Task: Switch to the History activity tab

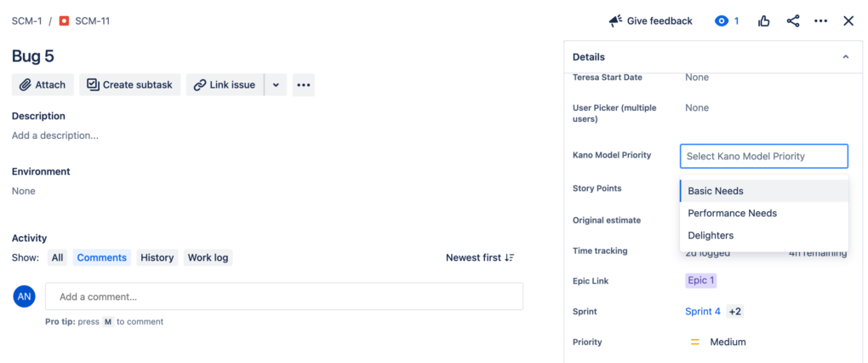Action: click(x=157, y=257)
